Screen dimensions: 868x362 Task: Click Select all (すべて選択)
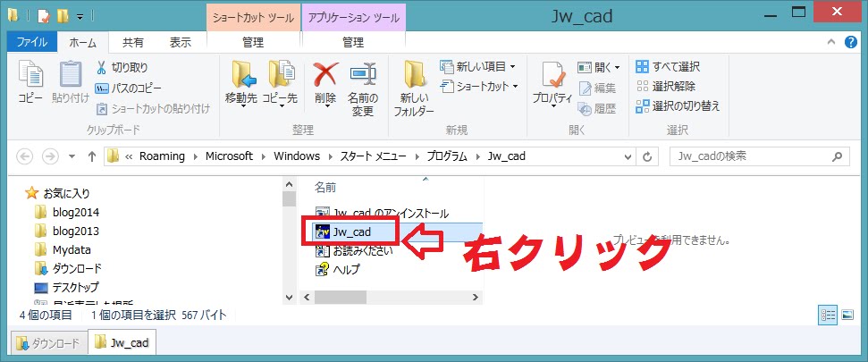[x=668, y=67]
